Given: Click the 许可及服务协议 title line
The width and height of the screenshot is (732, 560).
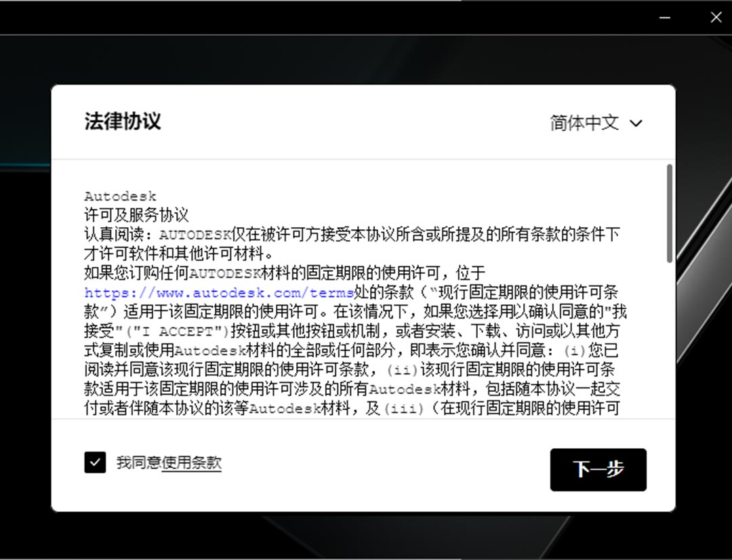Looking at the screenshot, I should 136,215.
